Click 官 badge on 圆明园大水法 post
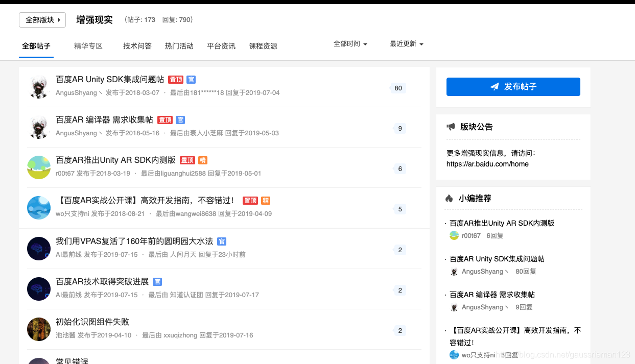 (222, 241)
